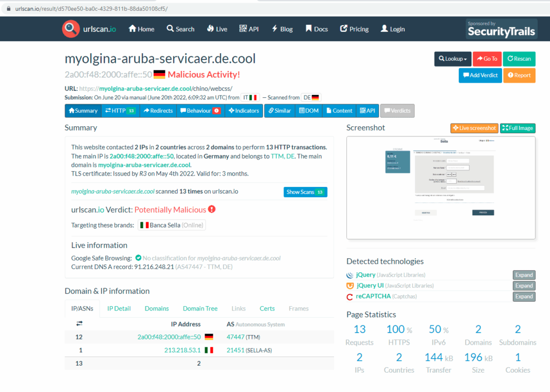Viewport: 550px width, 392px height.
Task: Switch to the IP Detail tab
Action: tap(119, 309)
